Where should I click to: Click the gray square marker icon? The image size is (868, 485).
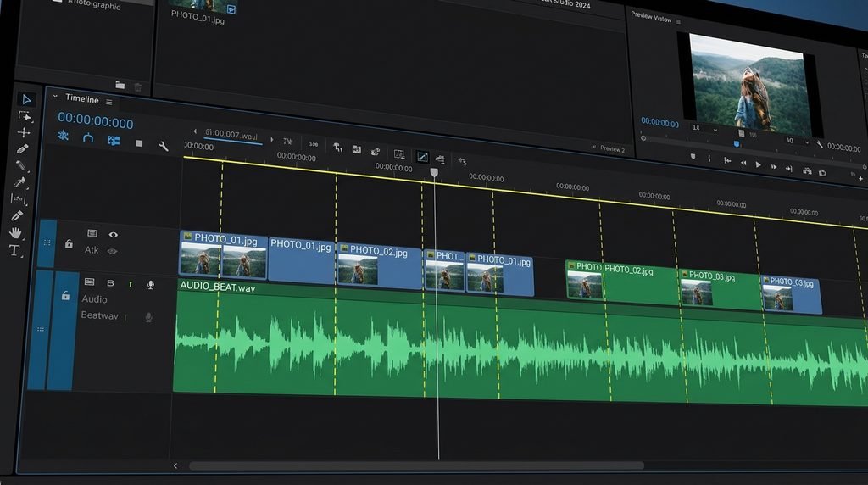pyautogui.click(x=139, y=143)
